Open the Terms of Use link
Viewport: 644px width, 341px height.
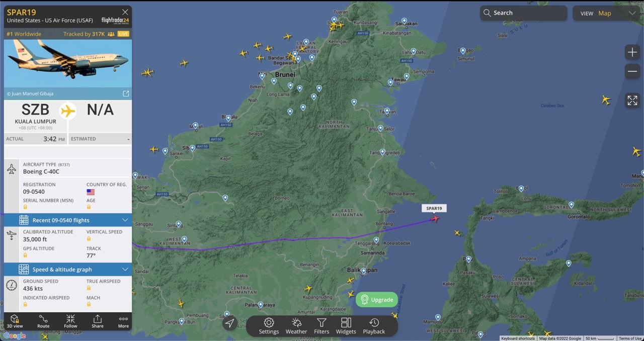(630, 338)
